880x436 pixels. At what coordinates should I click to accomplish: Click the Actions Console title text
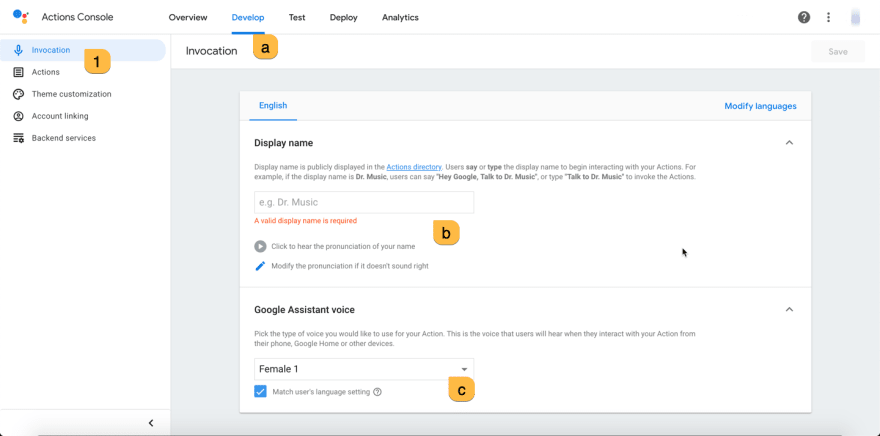[77, 17]
